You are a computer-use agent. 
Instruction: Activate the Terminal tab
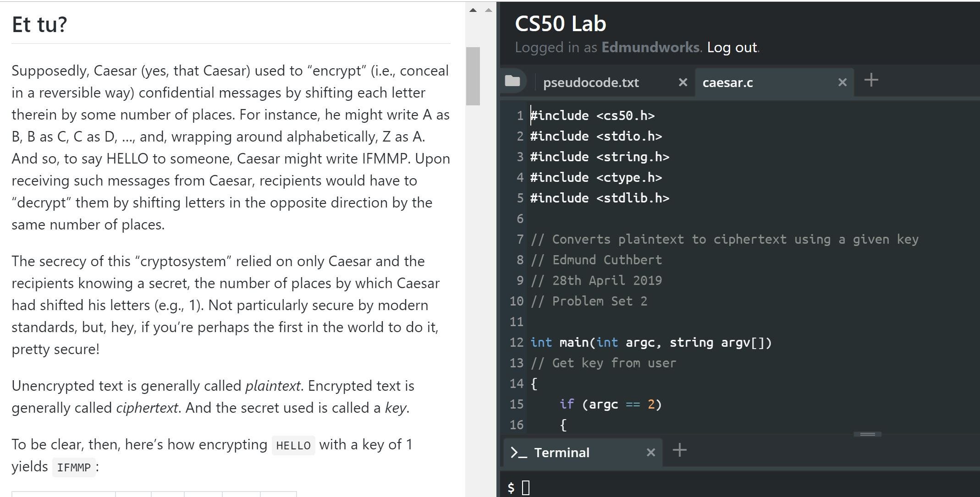562,453
